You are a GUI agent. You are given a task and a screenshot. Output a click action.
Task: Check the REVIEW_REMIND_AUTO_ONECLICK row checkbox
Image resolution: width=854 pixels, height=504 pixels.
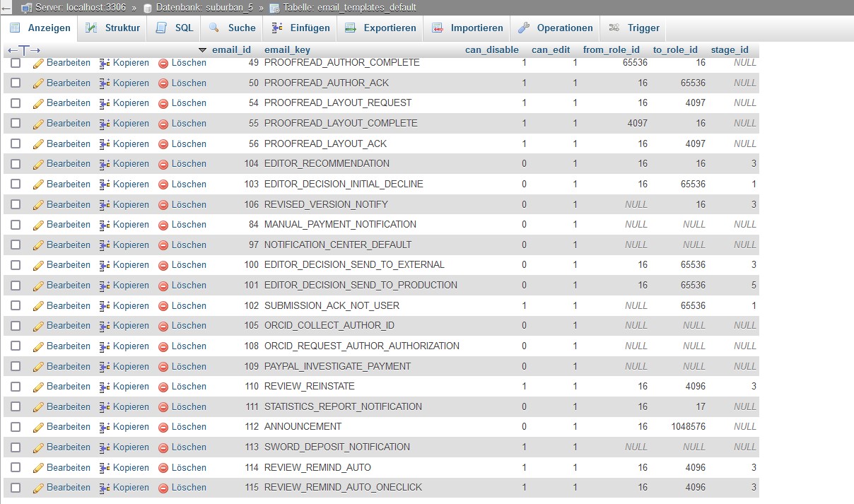coord(16,488)
